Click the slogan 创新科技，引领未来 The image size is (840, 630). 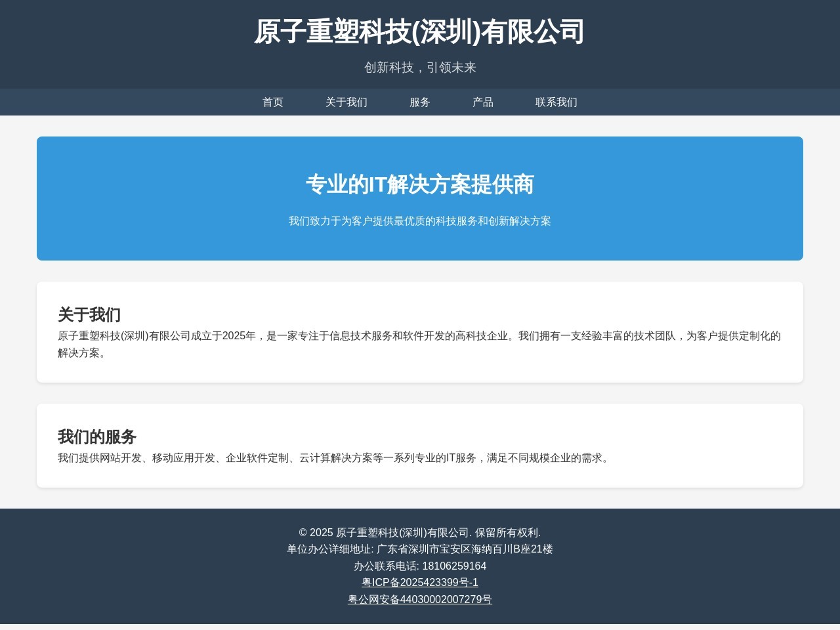point(420,68)
